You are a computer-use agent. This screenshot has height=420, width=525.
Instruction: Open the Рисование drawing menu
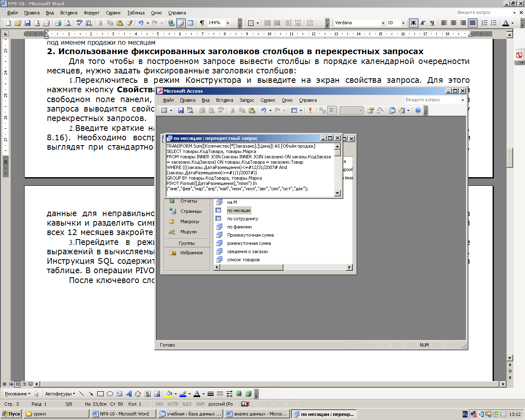(x=18, y=394)
